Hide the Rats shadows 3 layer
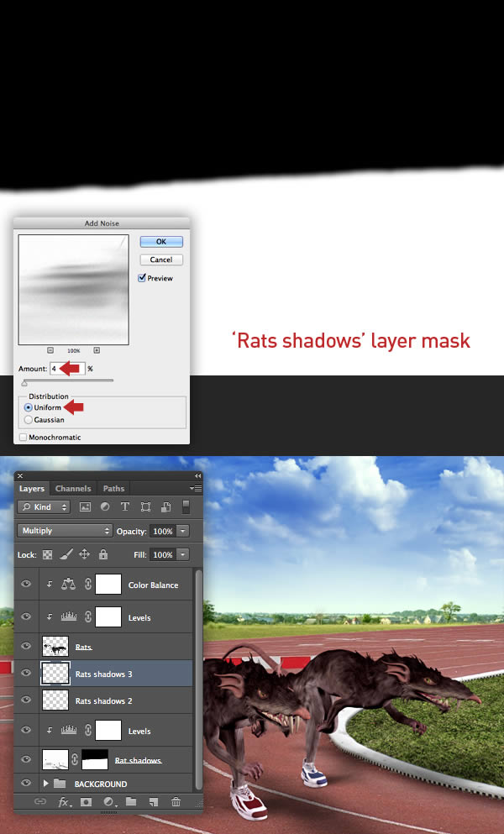 tap(25, 673)
